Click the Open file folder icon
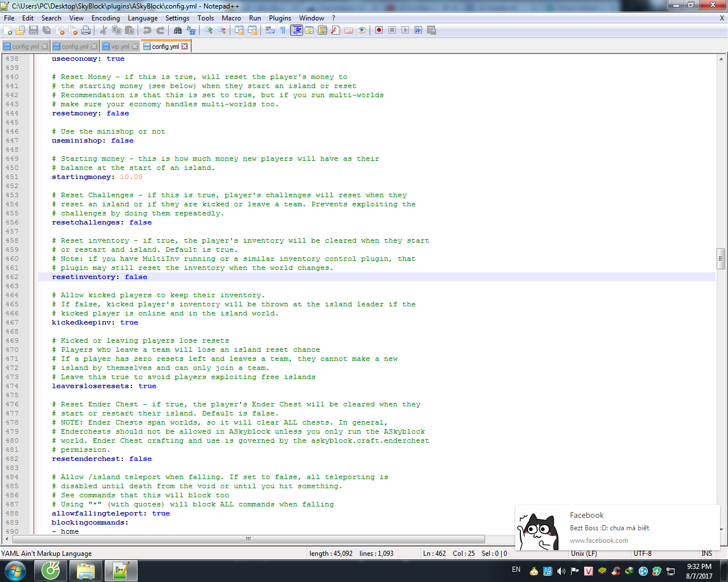Image resolution: width=728 pixels, height=582 pixels. (20, 30)
